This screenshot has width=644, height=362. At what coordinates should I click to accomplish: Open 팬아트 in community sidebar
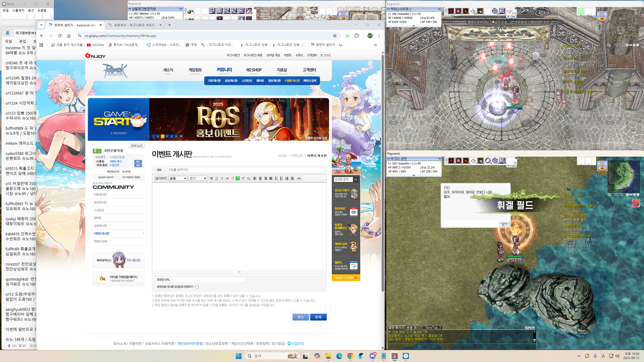[x=98, y=218]
